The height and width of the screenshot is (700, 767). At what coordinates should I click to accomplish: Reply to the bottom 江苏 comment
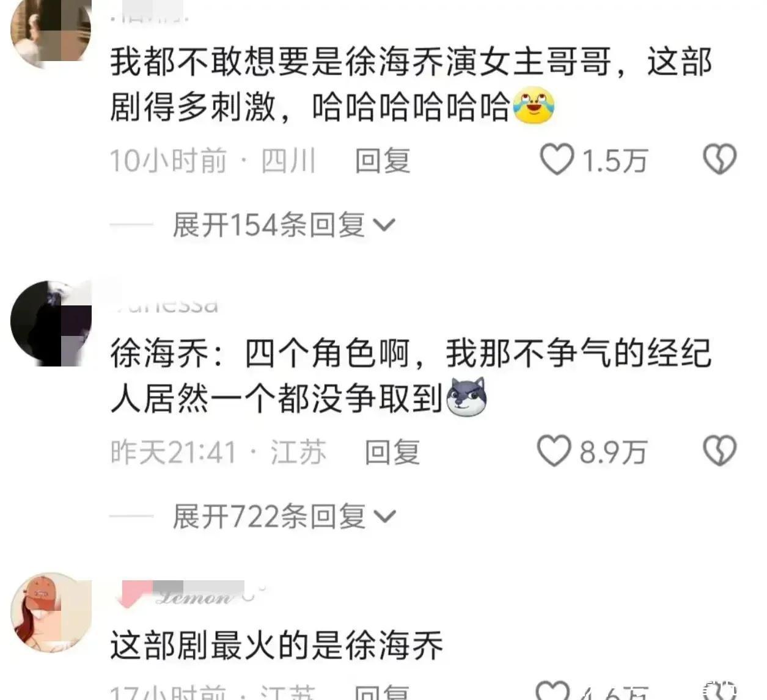point(383,692)
